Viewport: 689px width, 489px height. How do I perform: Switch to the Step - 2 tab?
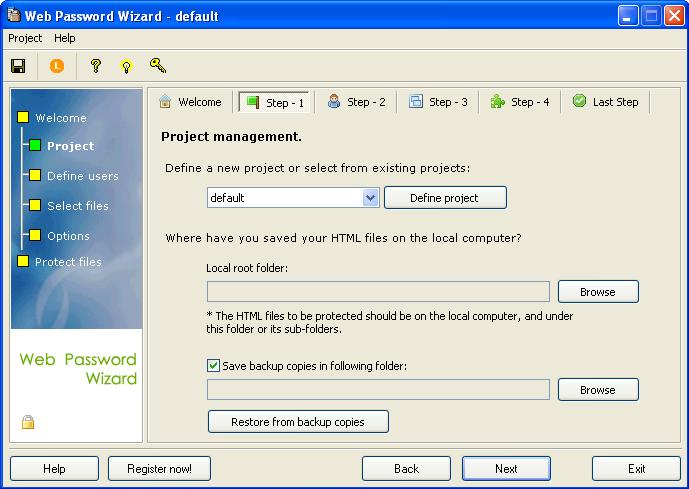(356, 102)
